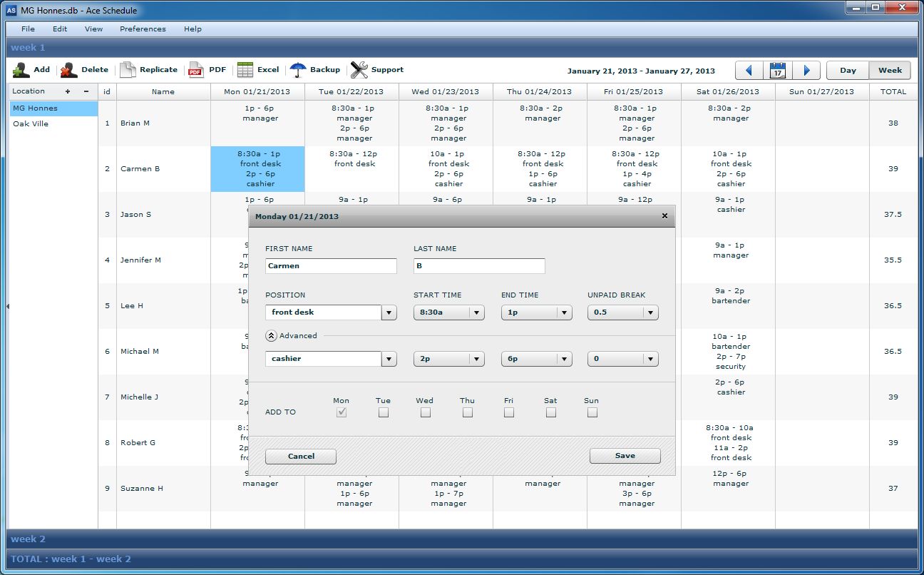The width and height of the screenshot is (924, 575).
Task: Click the Last Name input field
Action: coord(479,266)
